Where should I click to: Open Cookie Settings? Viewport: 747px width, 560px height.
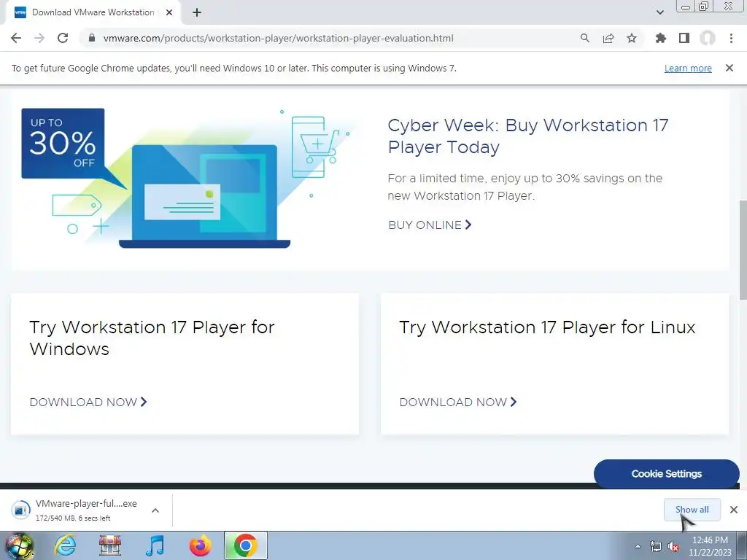[667, 474]
